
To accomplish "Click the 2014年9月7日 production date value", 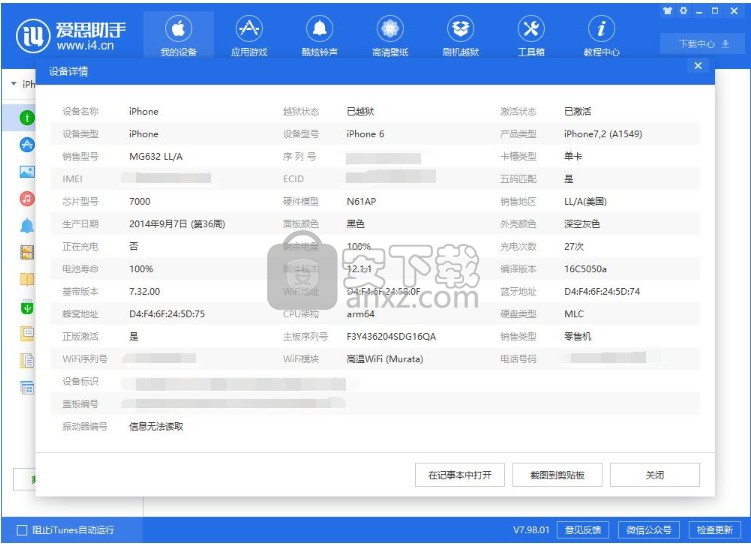I will tap(177, 224).
